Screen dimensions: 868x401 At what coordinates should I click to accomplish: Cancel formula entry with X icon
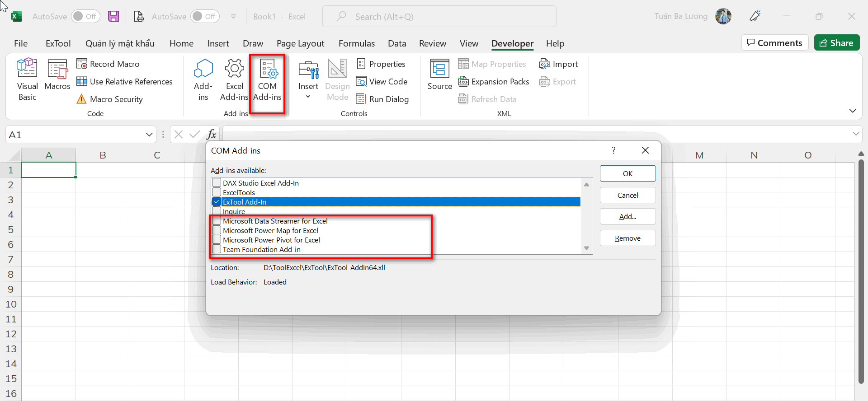coord(179,135)
